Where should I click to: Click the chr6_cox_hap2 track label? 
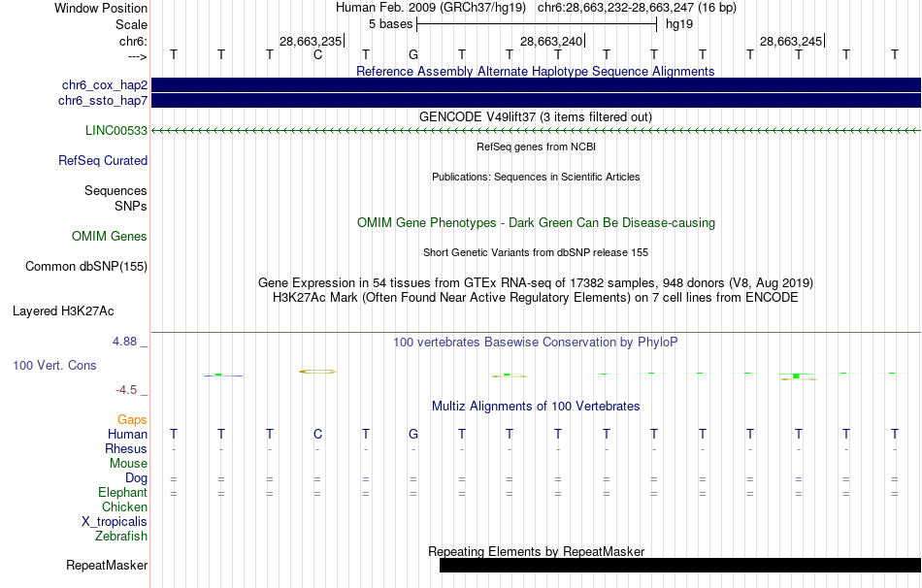105,85
